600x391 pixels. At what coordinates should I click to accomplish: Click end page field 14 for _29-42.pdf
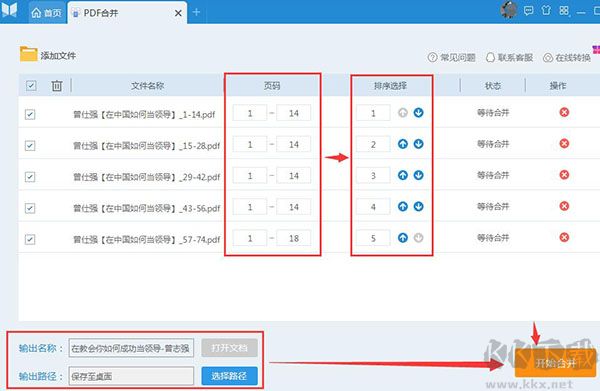pos(293,176)
